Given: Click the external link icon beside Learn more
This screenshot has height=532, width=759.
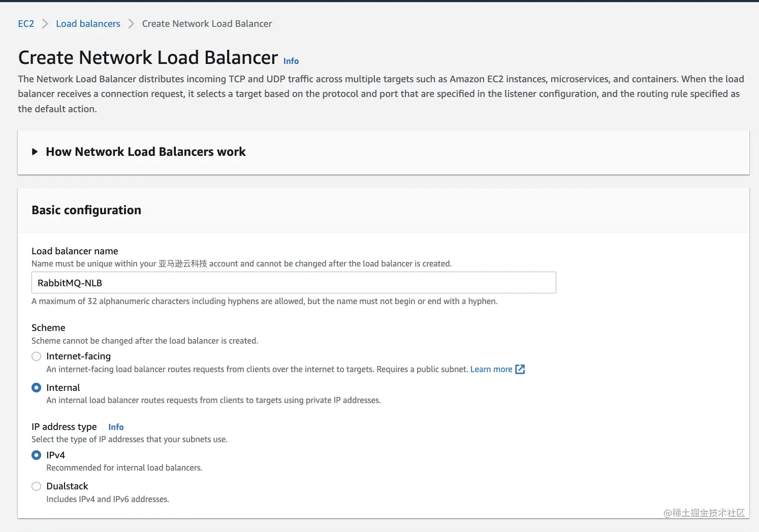Looking at the screenshot, I should tap(520, 369).
